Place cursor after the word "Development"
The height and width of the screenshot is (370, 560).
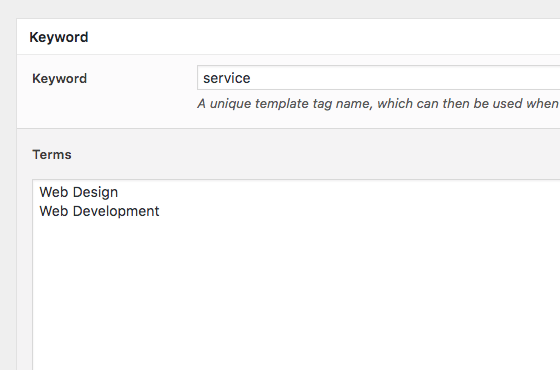coord(160,211)
